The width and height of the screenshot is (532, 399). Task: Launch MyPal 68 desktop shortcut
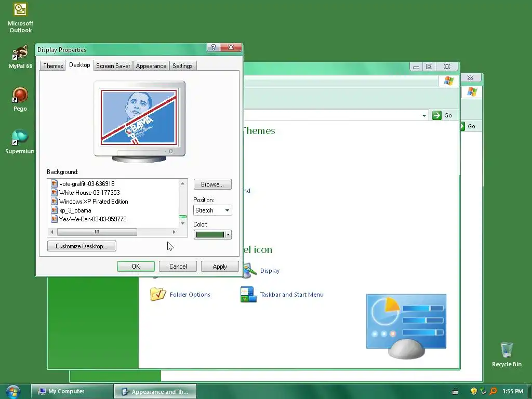[x=20, y=57]
